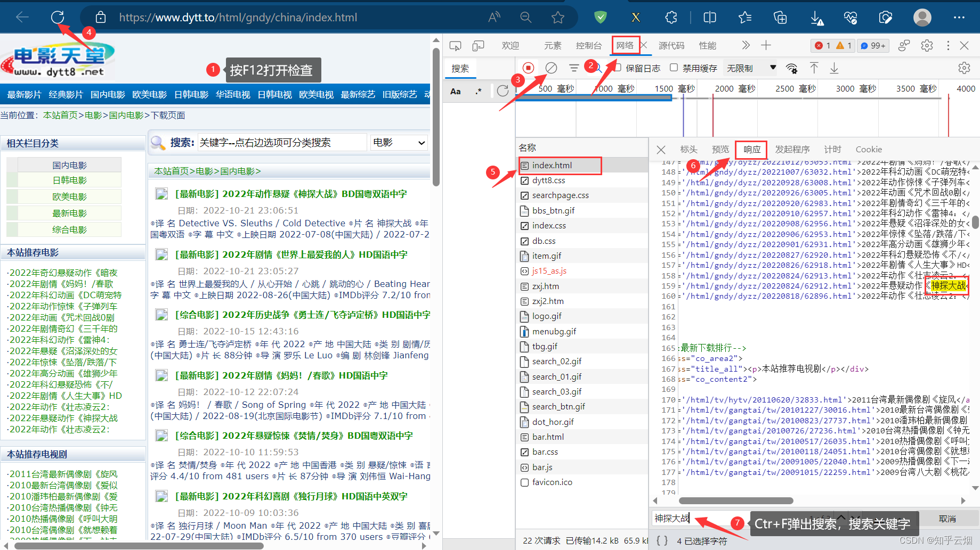Open the errors and warnings counter badge

coord(833,46)
